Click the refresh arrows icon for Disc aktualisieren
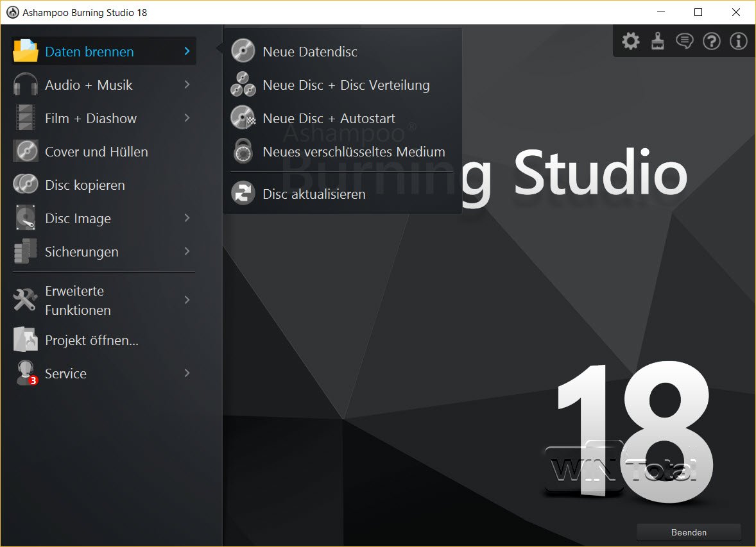The image size is (756, 547). click(x=243, y=193)
